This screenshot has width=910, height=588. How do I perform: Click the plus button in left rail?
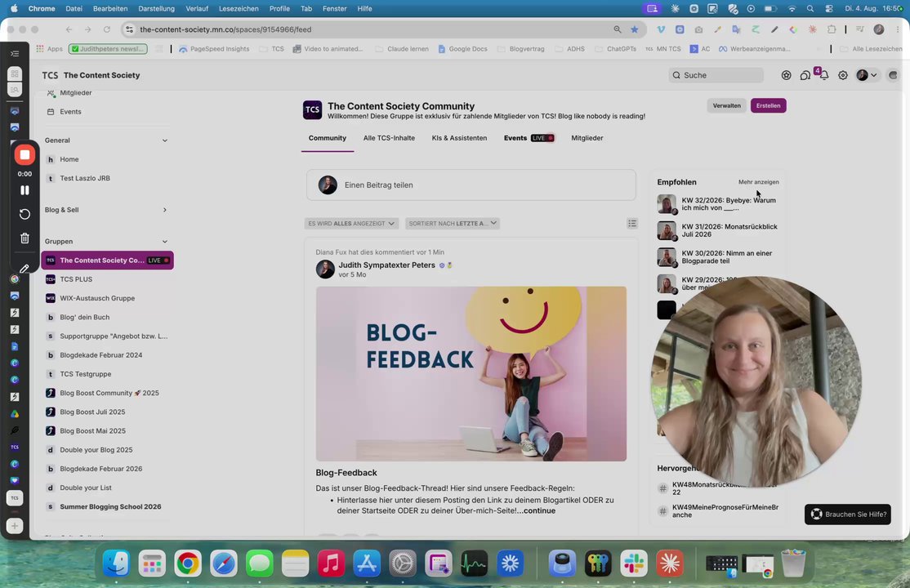[x=15, y=526]
